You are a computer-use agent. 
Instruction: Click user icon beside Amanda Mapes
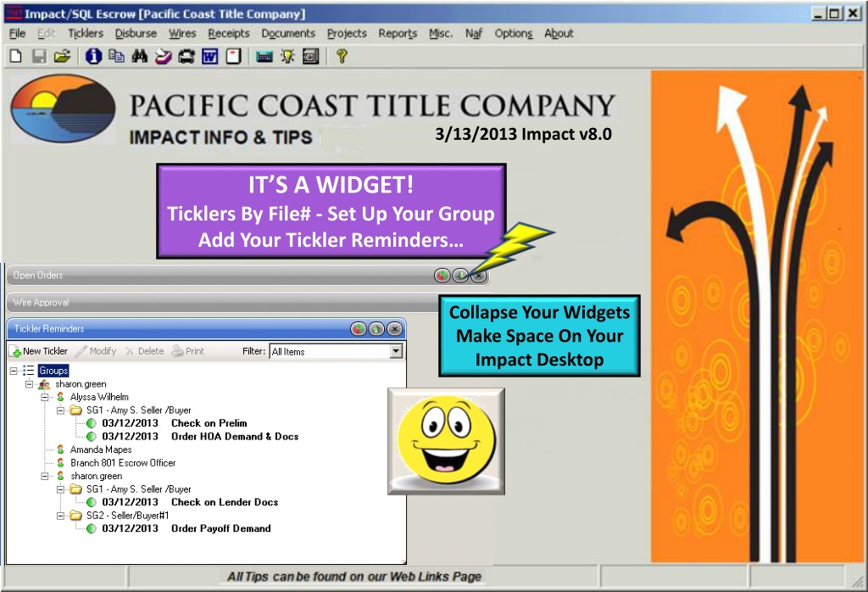[60, 450]
